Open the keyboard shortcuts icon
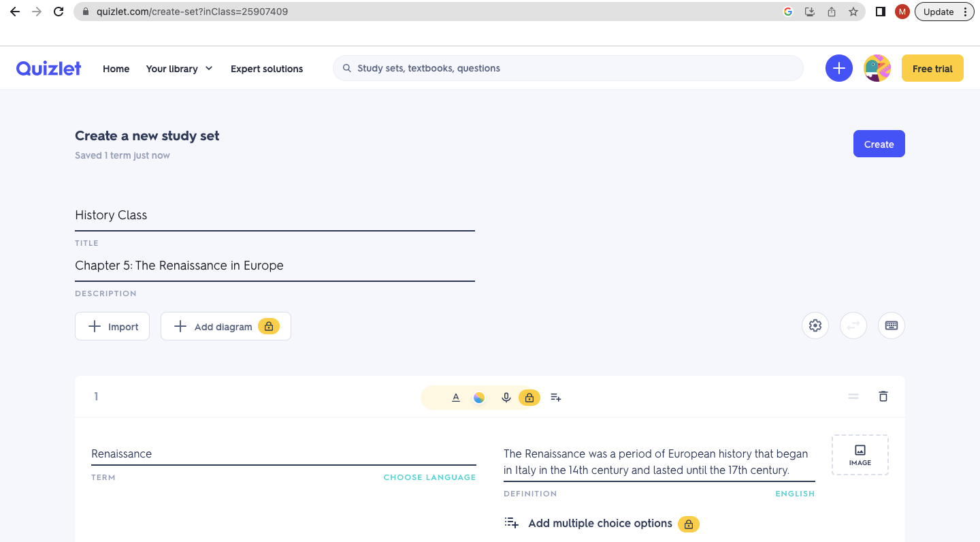The image size is (980, 542). click(x=892, y=325)
